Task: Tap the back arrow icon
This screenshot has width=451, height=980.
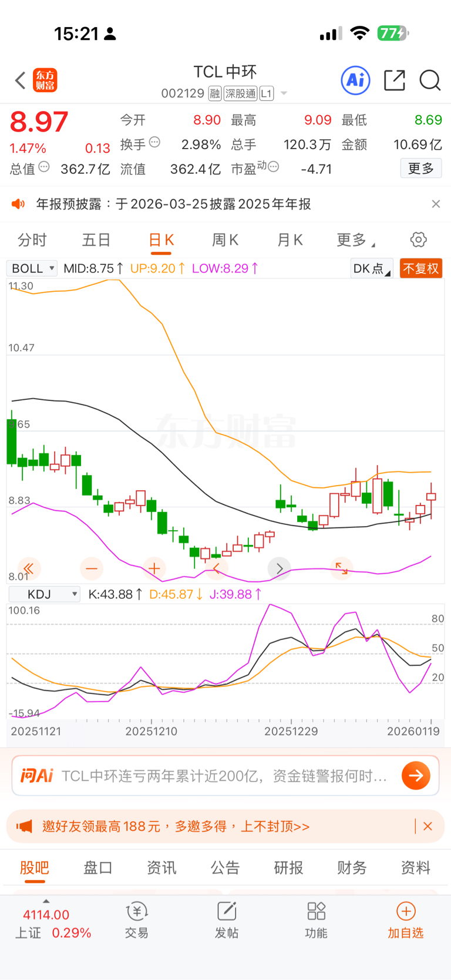Action: 21,80
